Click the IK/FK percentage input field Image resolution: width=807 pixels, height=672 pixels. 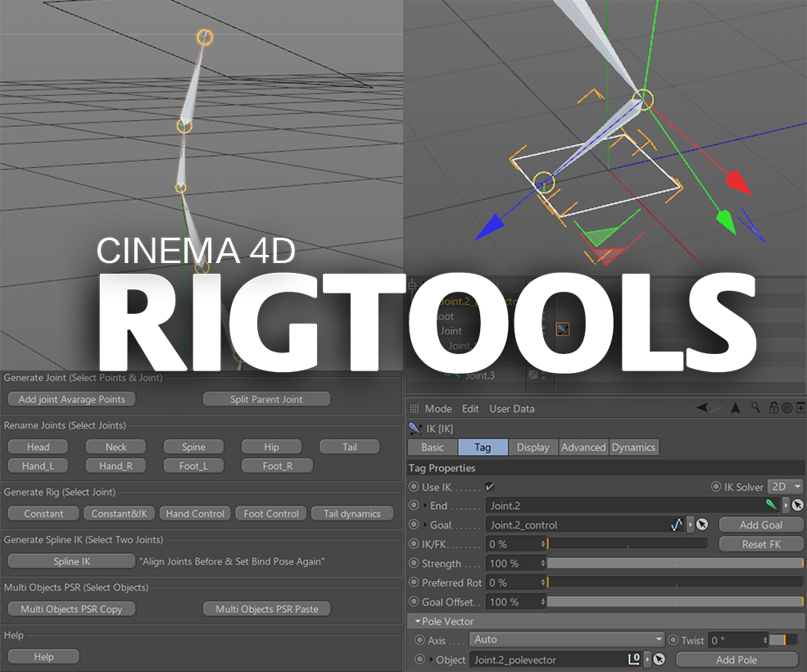[x=508, y=543]
